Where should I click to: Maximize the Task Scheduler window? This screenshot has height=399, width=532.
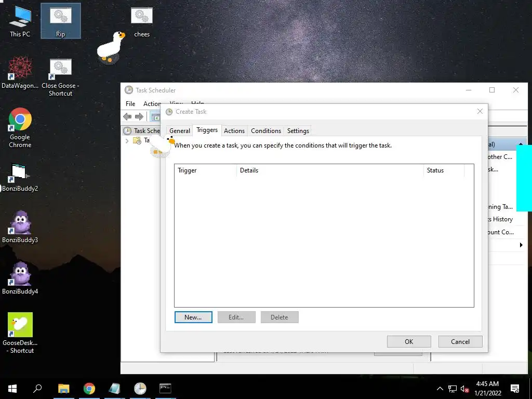[492, 90]
